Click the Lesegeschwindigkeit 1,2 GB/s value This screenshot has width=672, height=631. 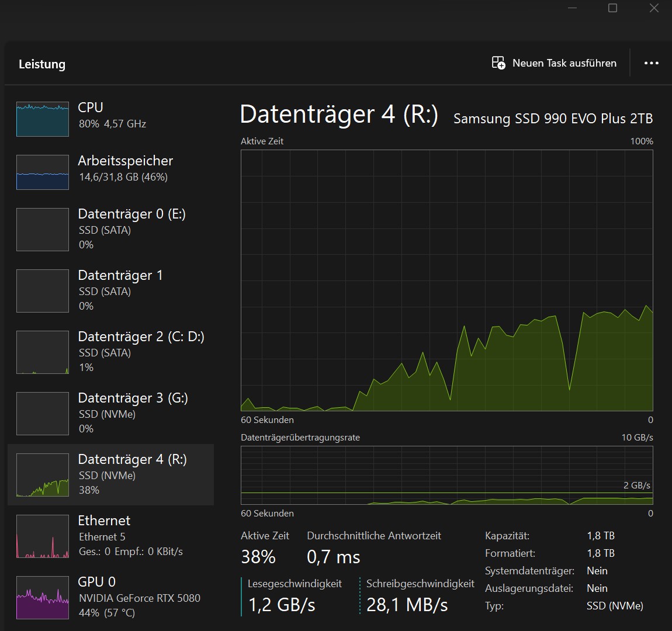pos(282,605)
